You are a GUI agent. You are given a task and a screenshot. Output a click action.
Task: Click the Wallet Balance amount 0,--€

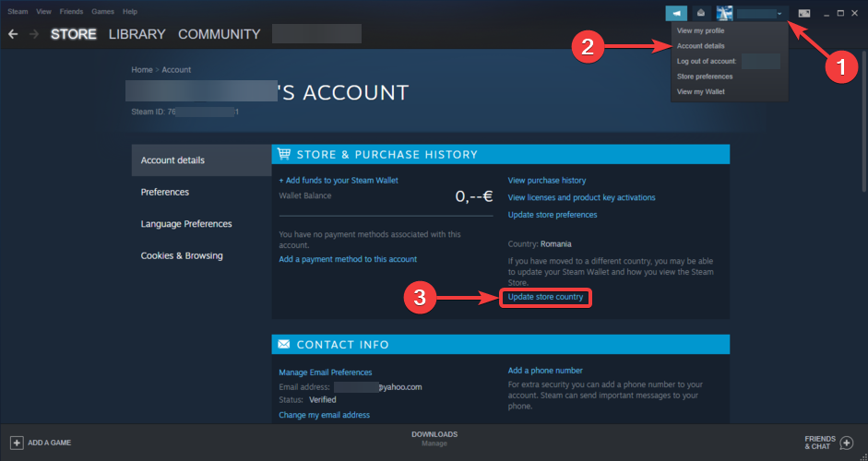pos(474,195)
